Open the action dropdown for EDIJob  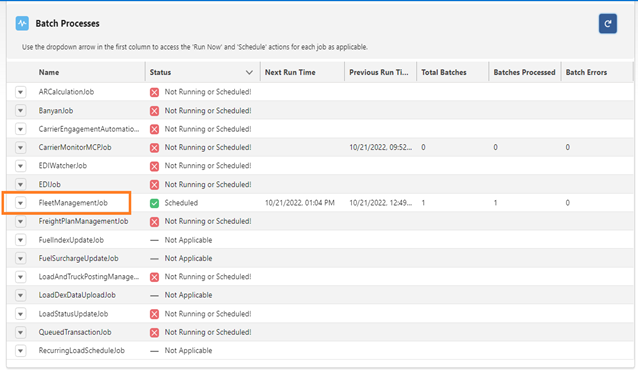click(20, 184)
